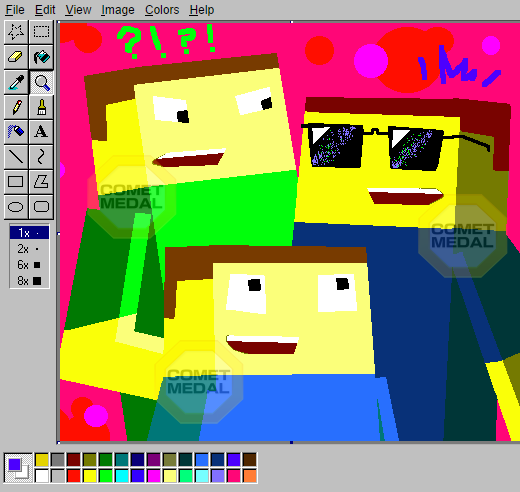Select the Text tool
Image resolution: width=520 pixels, height=492 pixels.
click(x=41, y=132)
